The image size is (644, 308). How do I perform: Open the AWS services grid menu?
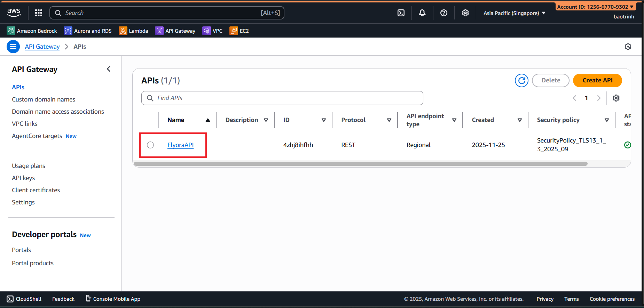pyautogui.click(x=39, y=13)
